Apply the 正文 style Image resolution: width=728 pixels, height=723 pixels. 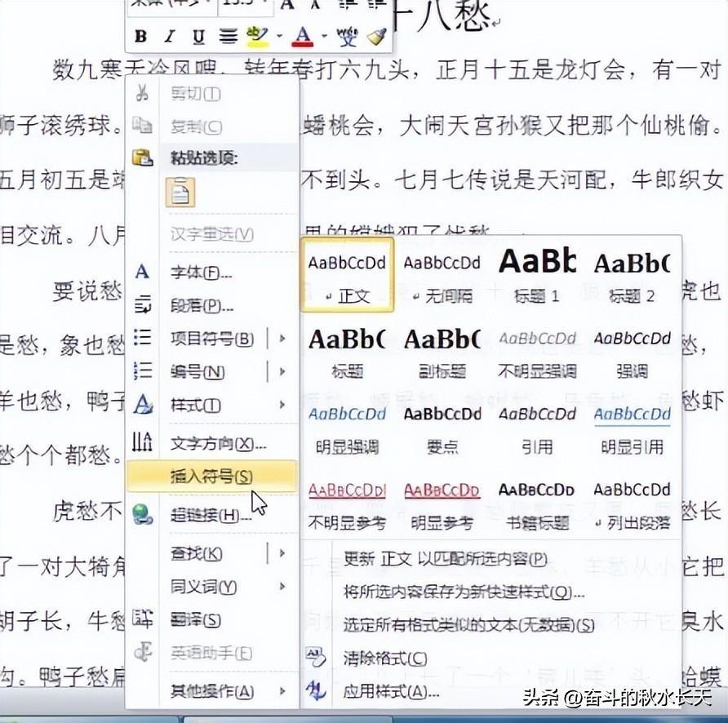pos(348,275)
